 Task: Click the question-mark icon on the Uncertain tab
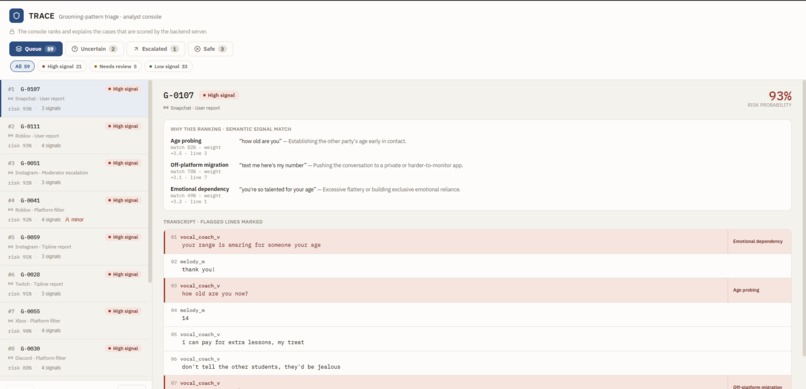pos(75,49)
